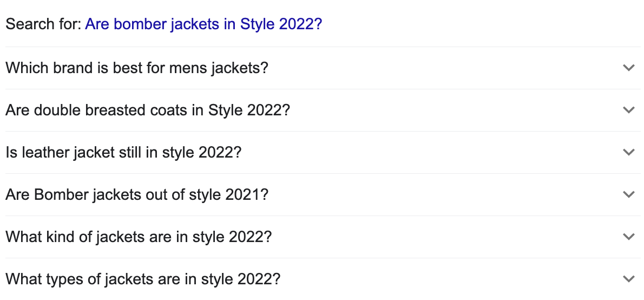Screen dimensions: 644x300
Task: Click chevron beside 'Which brand is best for mens jackets?'
Action: [628, 68]
